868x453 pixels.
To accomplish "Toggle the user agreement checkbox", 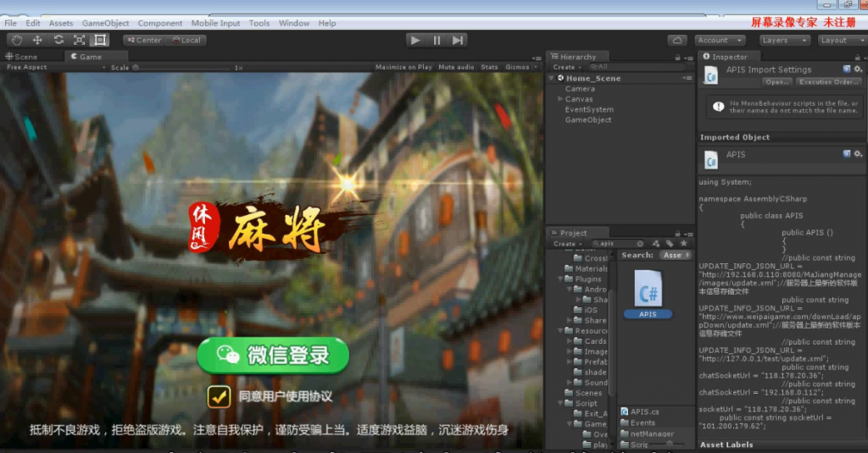I will [x=220, y=396].
